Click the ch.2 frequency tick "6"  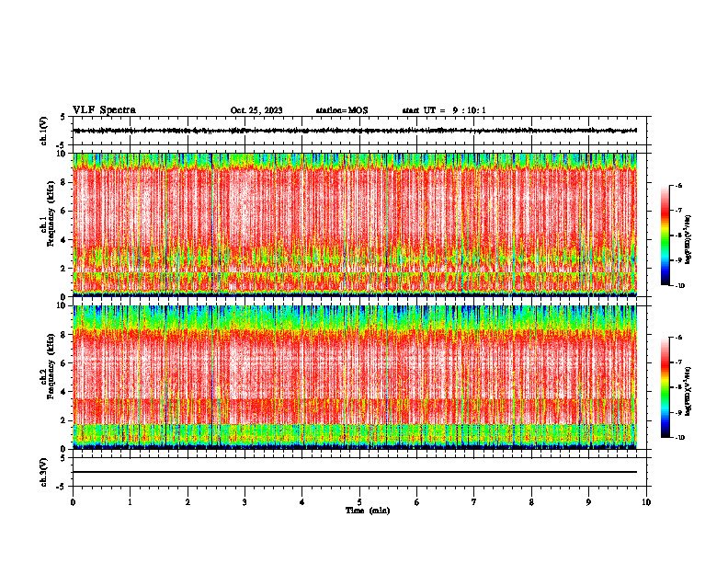point(64,363)
